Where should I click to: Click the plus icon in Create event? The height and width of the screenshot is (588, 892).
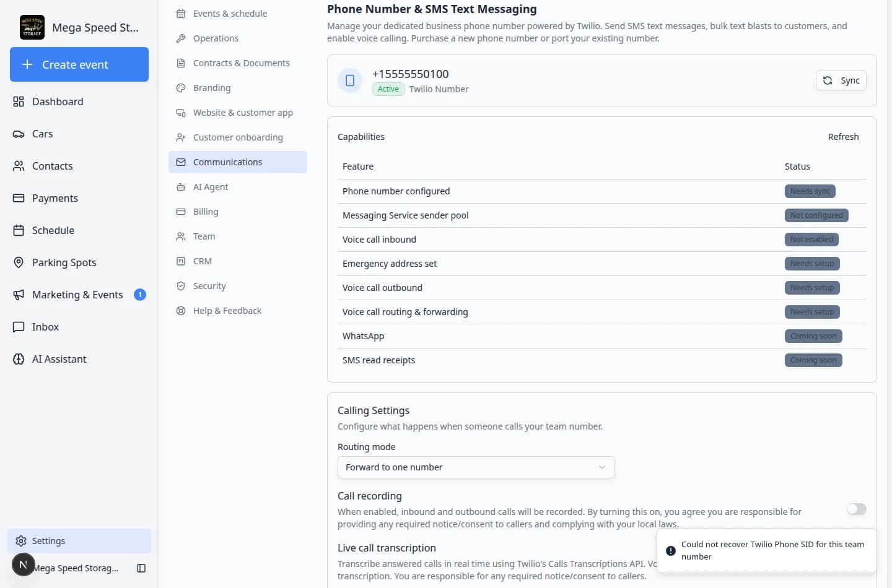(x=27, y=64)
